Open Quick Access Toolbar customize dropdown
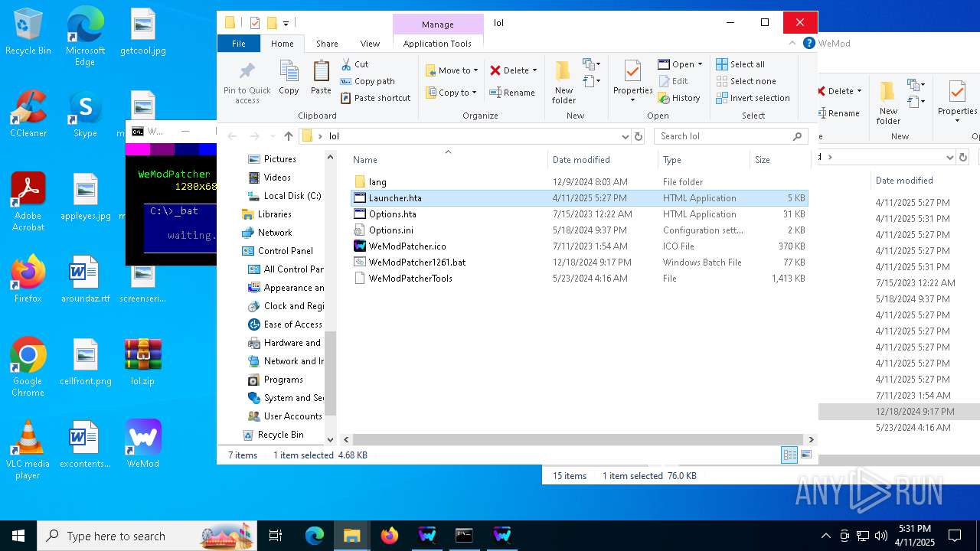The height and width of the screenshot is (551, 980). (286, 23)
